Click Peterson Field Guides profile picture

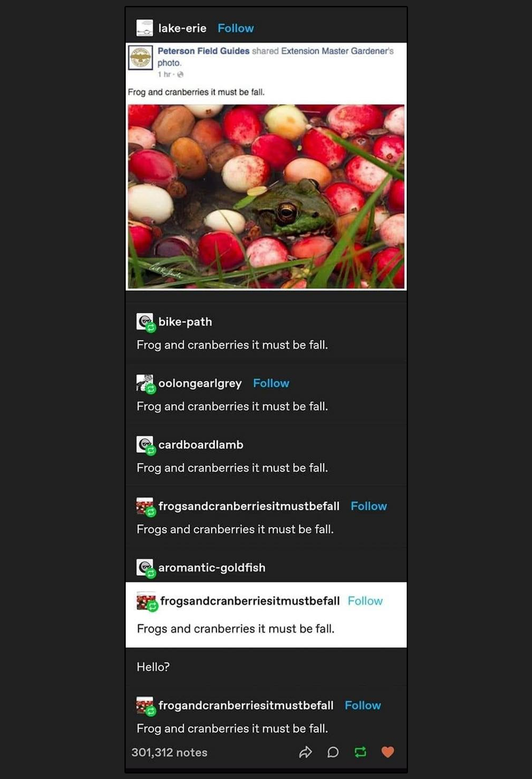click(141, 58)
